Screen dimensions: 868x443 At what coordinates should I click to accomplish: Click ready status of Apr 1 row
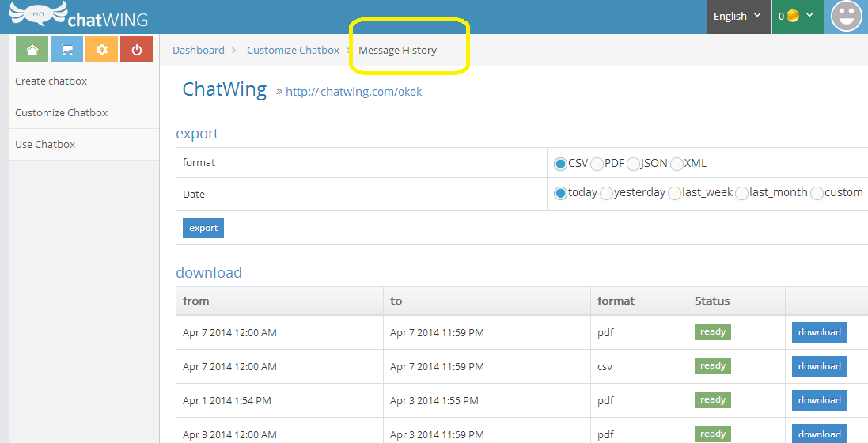713,399
